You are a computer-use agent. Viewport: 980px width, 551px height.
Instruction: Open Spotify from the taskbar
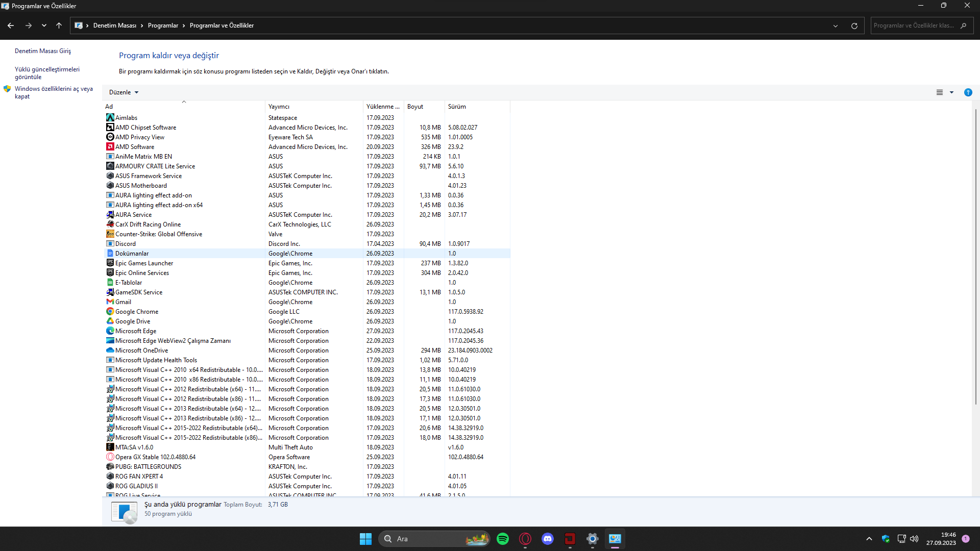[503, 539]
